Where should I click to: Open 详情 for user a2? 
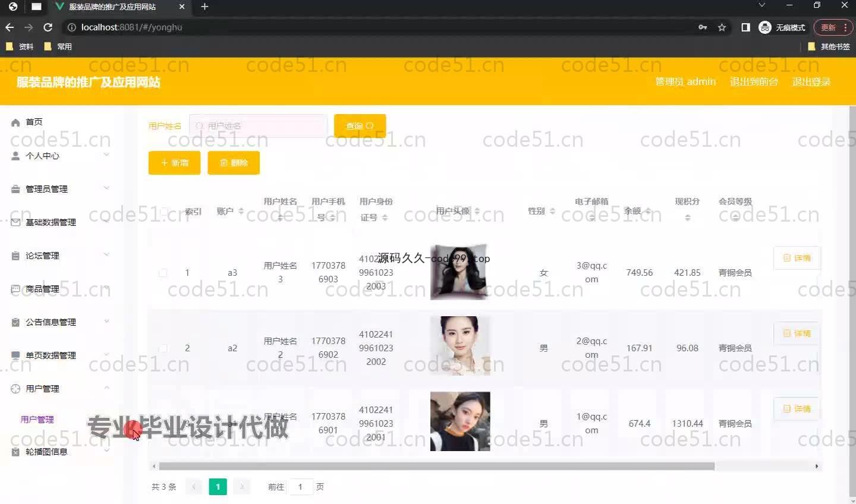click(x=797, y=333)
